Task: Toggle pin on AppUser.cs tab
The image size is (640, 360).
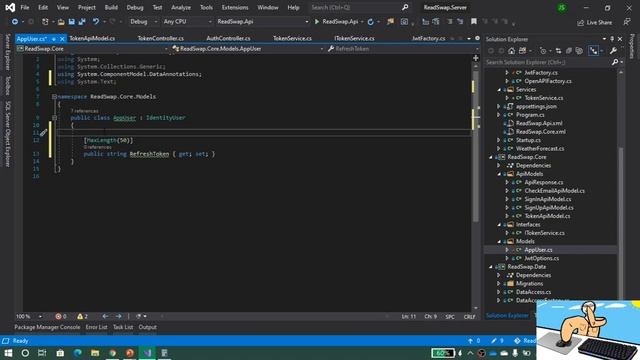Action: (x=53, y=39)
